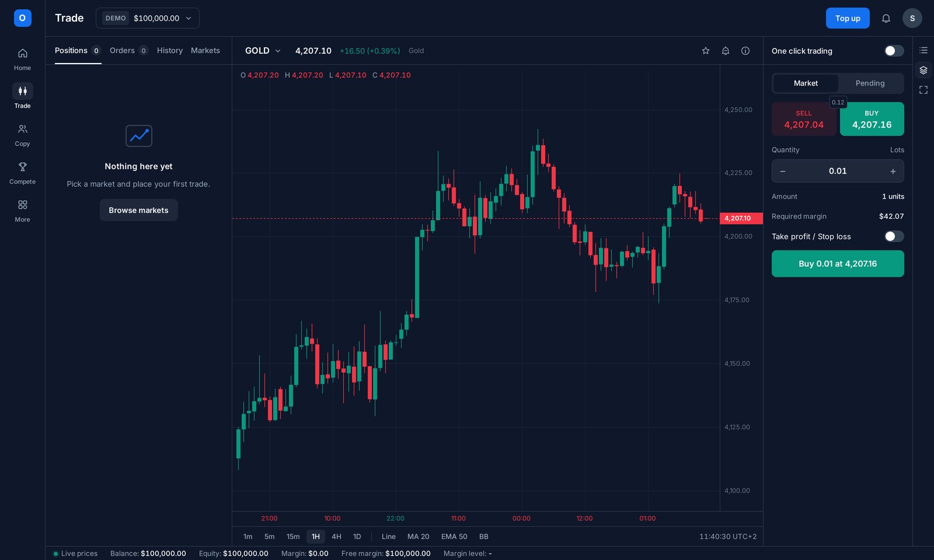Click the chart icon above Nothing here yet

138,136
